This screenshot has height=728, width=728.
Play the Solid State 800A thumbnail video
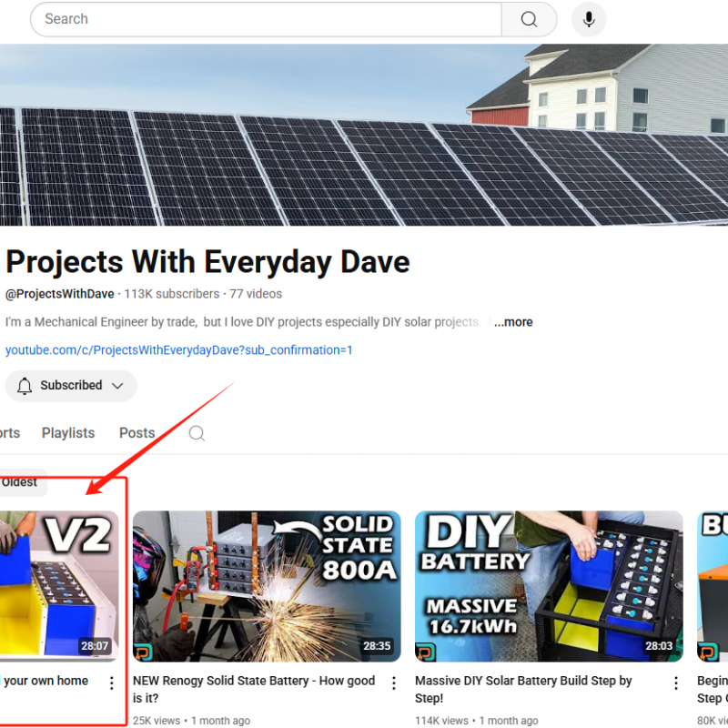click(267, 586)
